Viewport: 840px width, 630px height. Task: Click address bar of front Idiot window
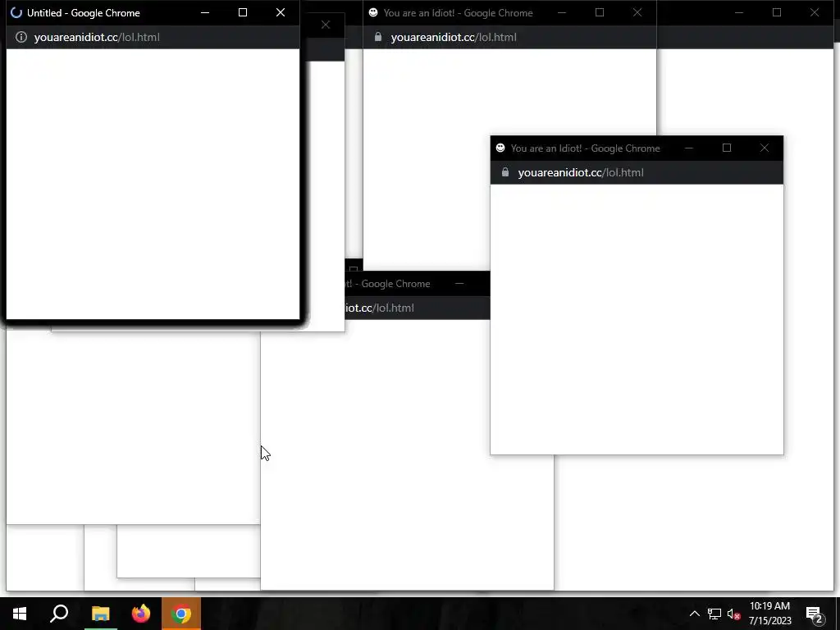(637, 172)
